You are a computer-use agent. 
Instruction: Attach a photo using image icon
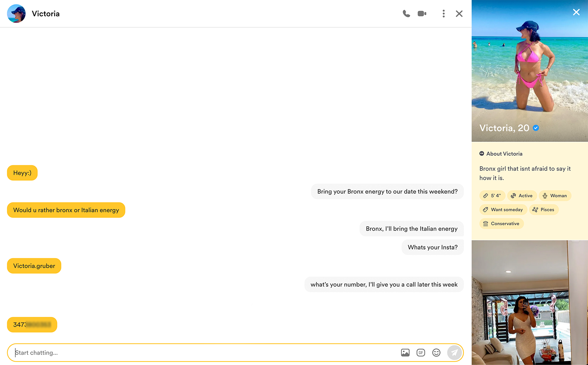tap(405, 353)
